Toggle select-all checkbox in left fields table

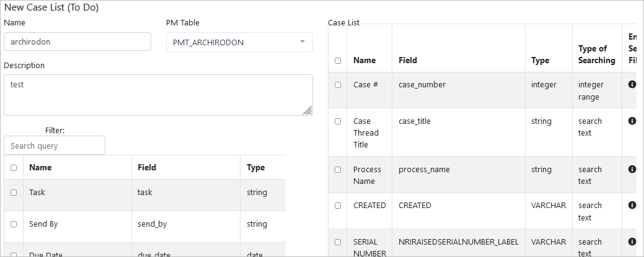click(14, 168)
